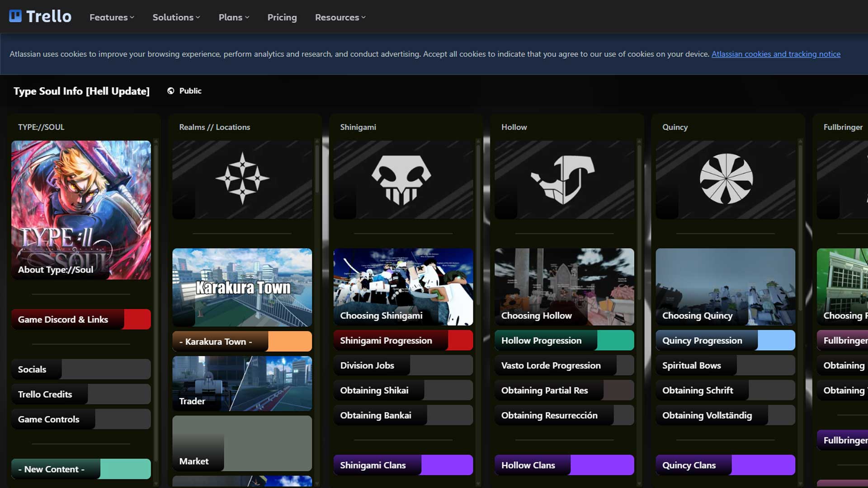Expand the Features dropdown menu
This screenshot has height=488, width=868.
(x=112, y=17)
